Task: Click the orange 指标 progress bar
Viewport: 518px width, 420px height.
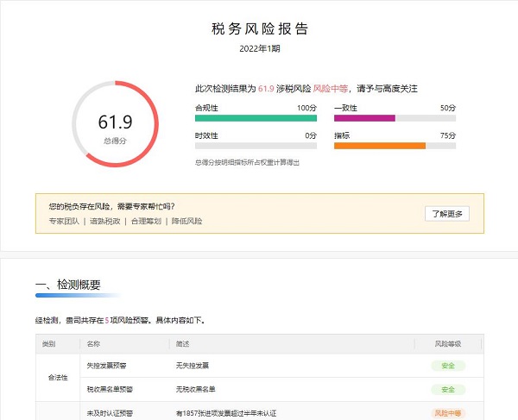Action: tap(395, 146)
